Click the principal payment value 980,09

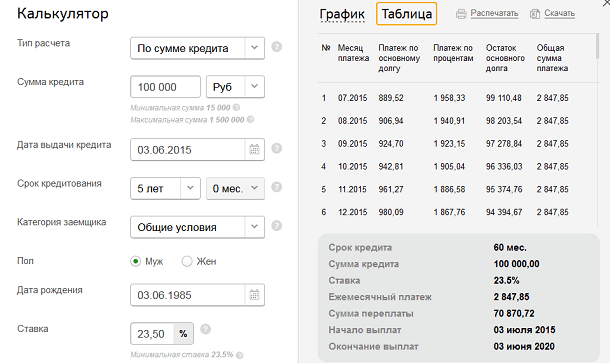(x=391, y=212)
